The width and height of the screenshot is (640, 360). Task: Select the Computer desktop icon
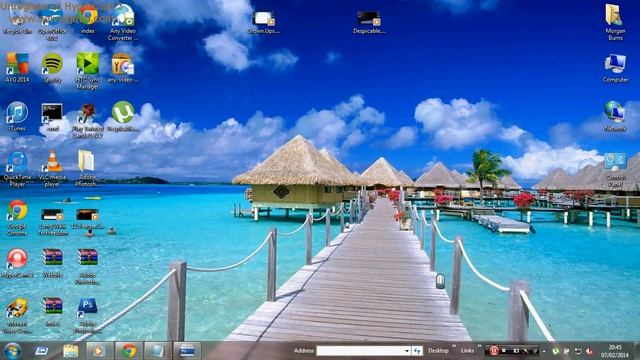point(615,68)
